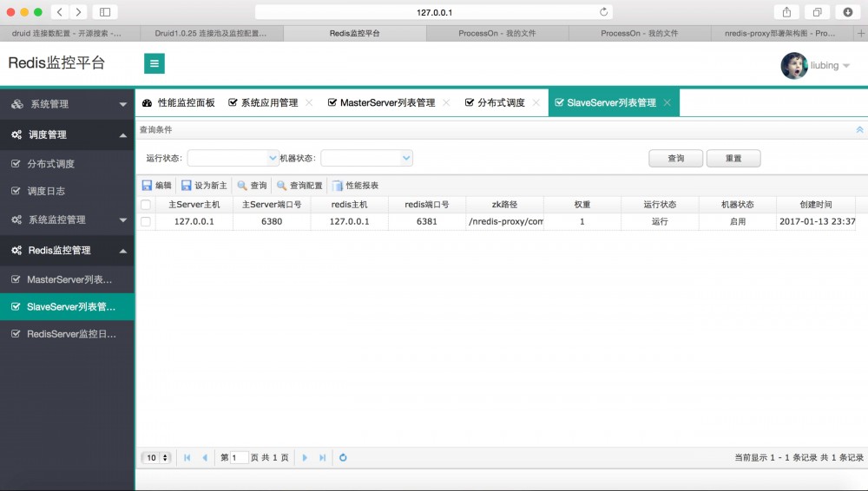
Task: Open RedisServer监控日志 in the sidebar
Action: [x=67, y=334]
